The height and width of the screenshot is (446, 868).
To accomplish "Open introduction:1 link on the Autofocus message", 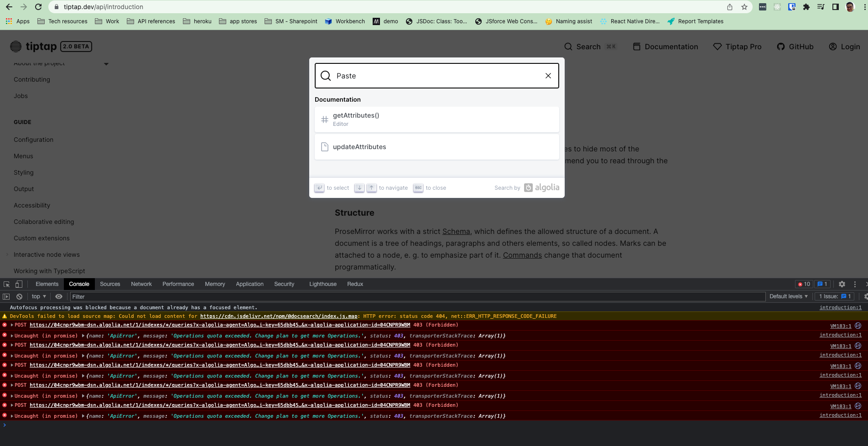I will 841,307.
